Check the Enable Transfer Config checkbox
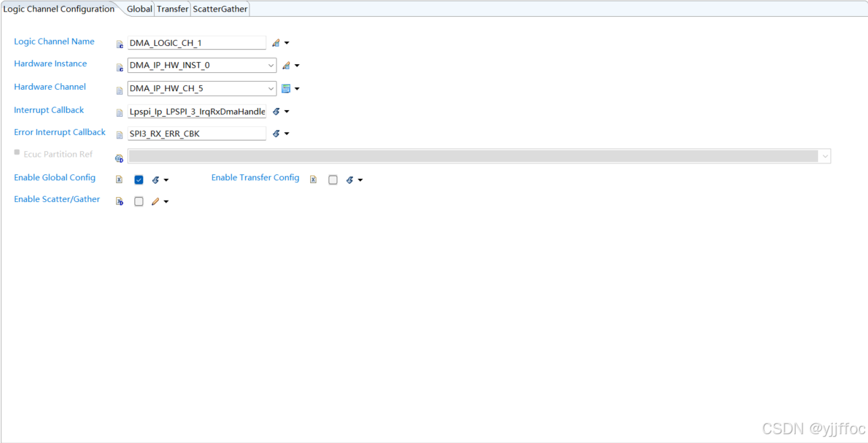This screenshot has width=868, height=443. pyautogui.click(x=333, y=180)
